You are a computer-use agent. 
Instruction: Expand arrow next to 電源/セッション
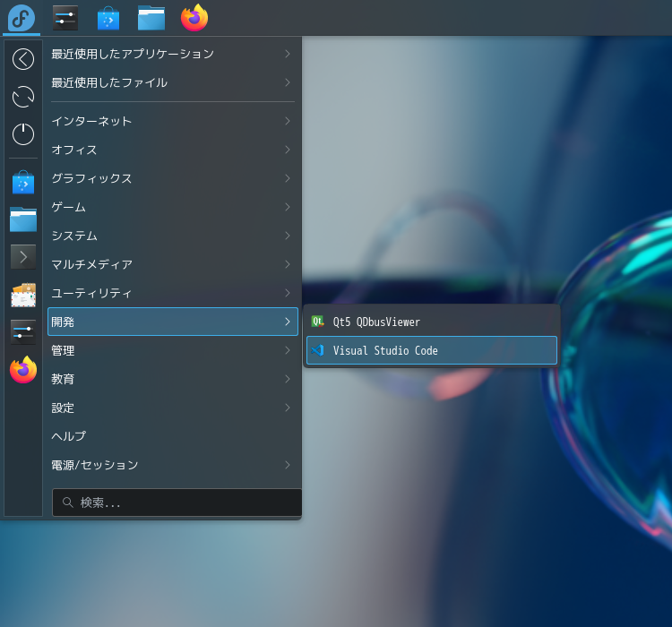pos(288,465)
